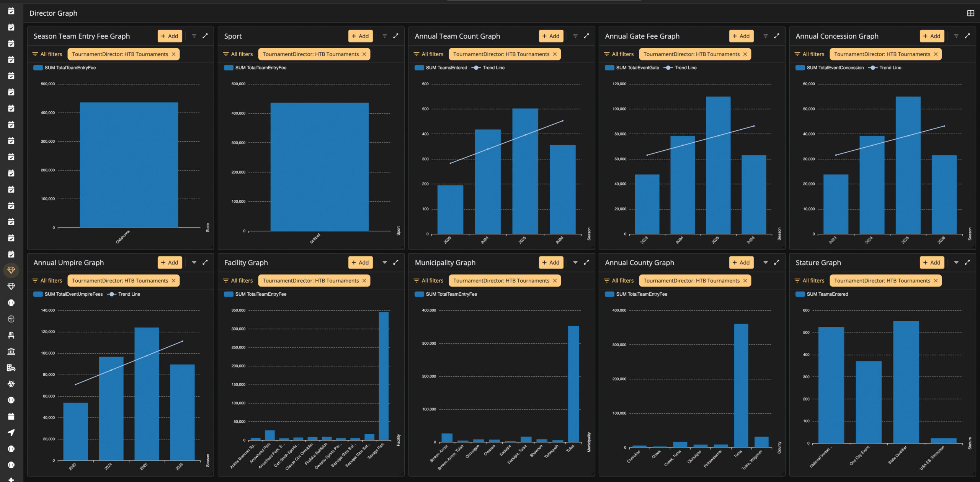Open All filters in Stature Graph
This screenshot has height=482, width=980.
pyautogui.click(x=810, y=281)
